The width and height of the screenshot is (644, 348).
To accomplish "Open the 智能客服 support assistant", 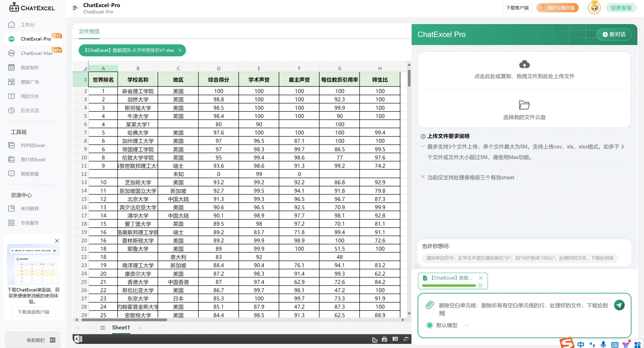I will click(x=30, y=174).
